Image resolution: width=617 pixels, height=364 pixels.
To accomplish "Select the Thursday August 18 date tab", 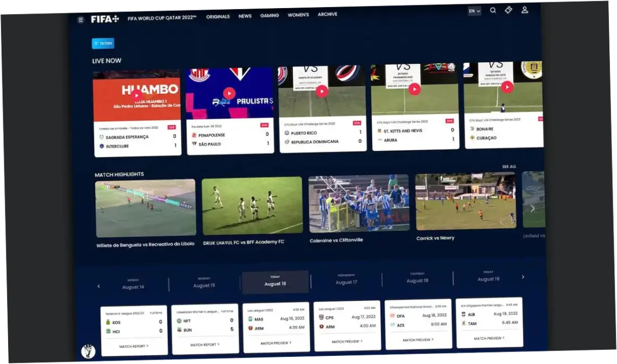I will pyautogui.click(x=417, y=279).
